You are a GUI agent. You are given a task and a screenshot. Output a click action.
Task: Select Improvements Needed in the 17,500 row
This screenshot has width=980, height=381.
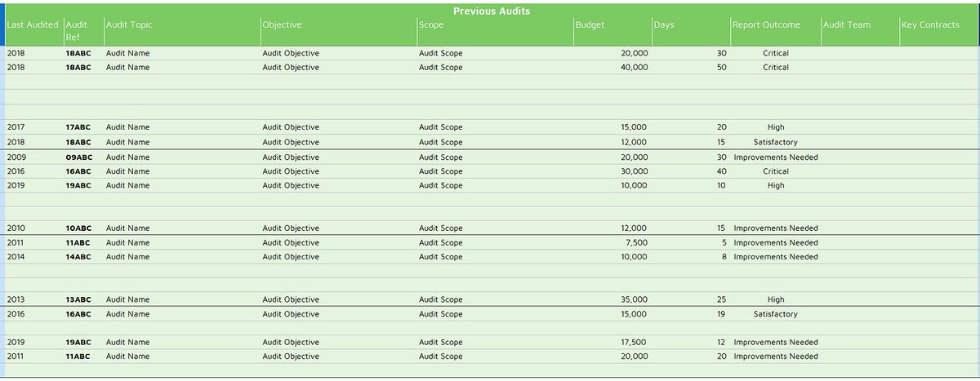[x=776, y=343]
